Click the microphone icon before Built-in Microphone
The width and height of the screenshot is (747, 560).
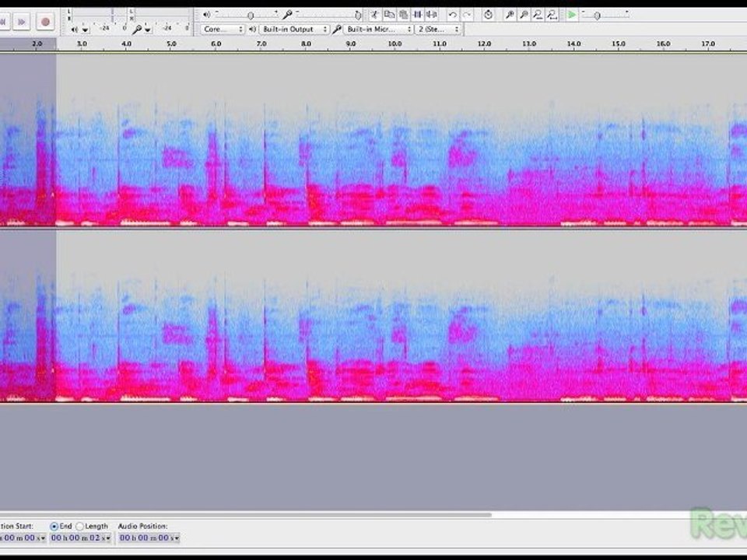coord(336,30)
